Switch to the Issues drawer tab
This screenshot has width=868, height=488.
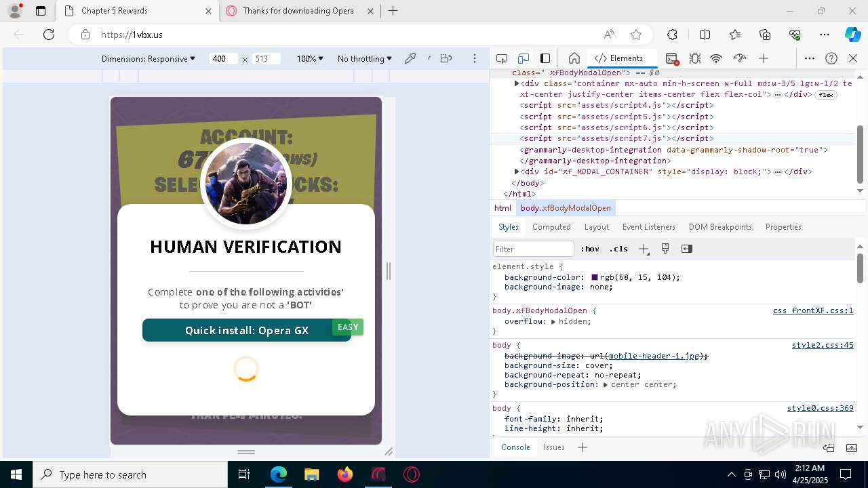(x=554, y=447)
